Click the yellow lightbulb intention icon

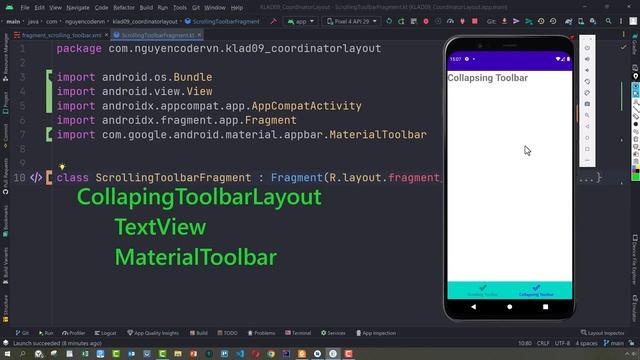[x=62, y=167]
